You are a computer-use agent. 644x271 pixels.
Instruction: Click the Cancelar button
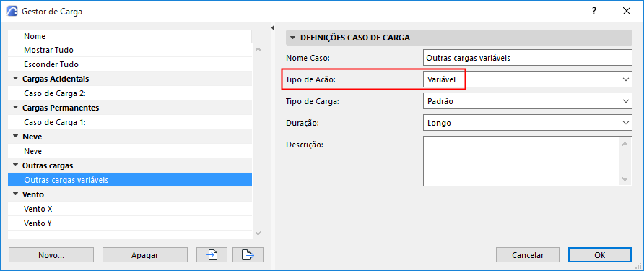[528, 255]
